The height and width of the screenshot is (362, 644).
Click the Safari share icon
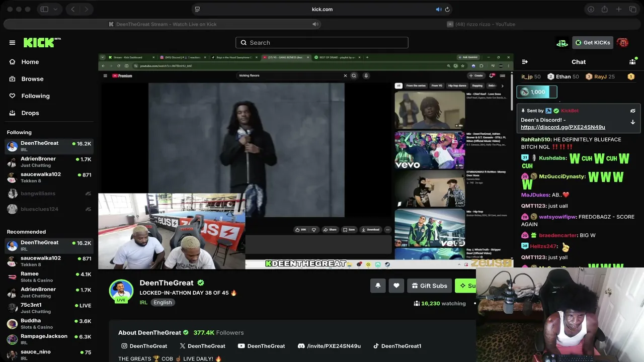pos(605,9)
